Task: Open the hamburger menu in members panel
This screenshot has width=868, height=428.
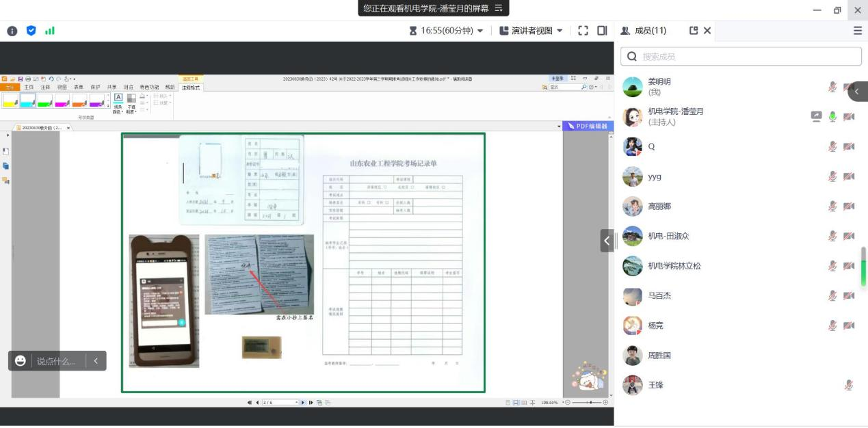Action: click(x=857, y=31)
